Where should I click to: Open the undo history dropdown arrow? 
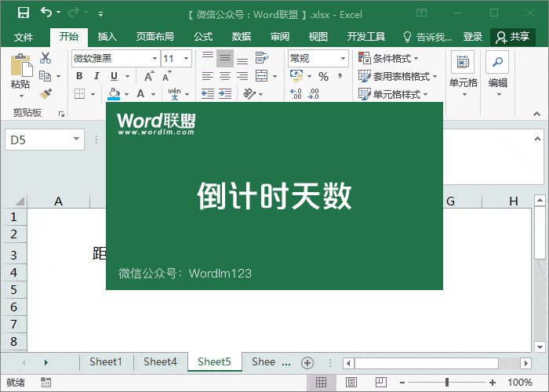point(59,13)
